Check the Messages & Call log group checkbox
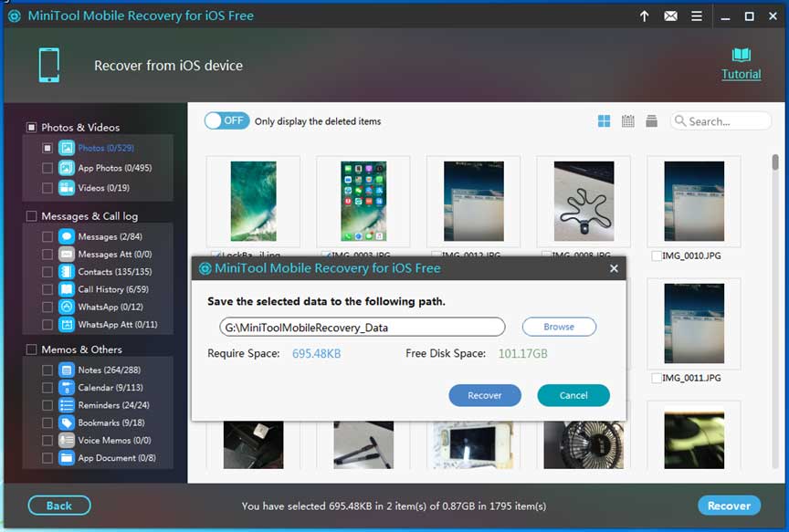Screen dimensions: 789x532 (31, 216)
